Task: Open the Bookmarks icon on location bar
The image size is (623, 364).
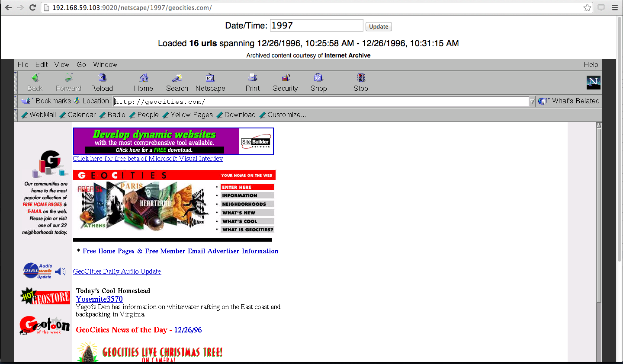Action: pos(27,101)
